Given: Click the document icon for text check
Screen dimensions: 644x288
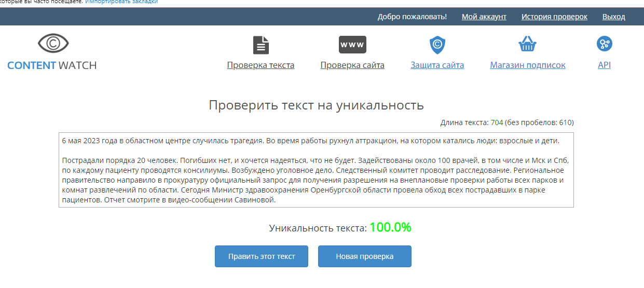Looking at the screenshot, I should point(261,45).
